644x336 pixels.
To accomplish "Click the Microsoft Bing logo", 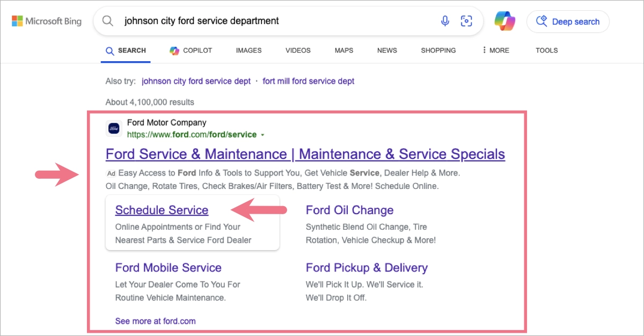I will click(46, 21).
